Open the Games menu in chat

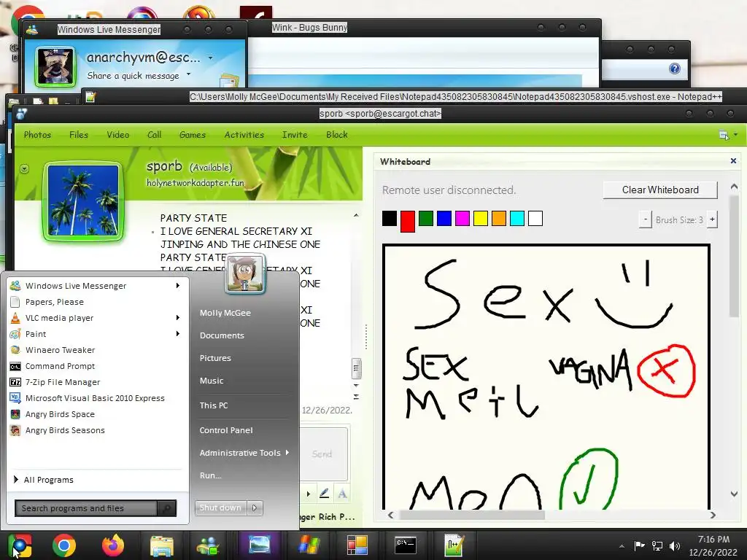tap(193, 135)
